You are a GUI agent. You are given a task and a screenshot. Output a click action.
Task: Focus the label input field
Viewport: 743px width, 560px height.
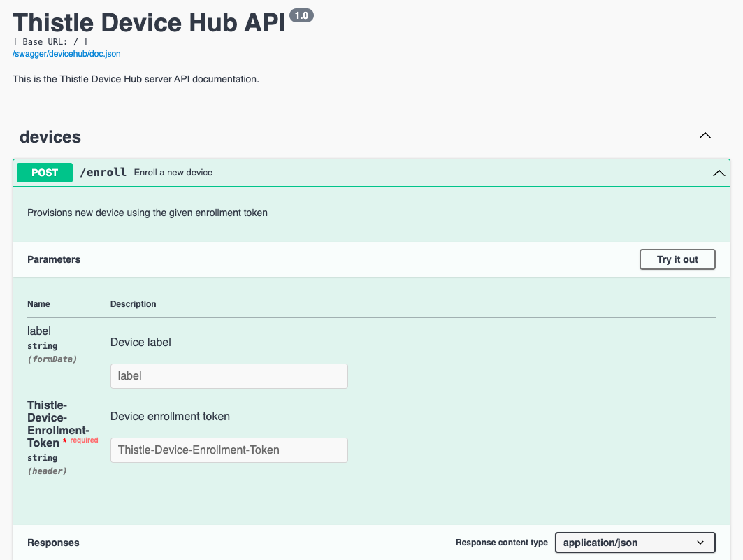(229, 376)
